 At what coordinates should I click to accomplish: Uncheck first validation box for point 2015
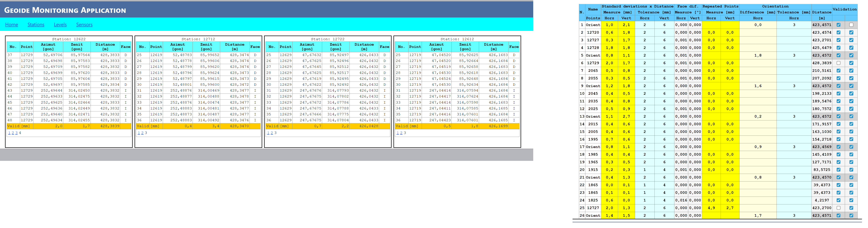pos(838,124)
